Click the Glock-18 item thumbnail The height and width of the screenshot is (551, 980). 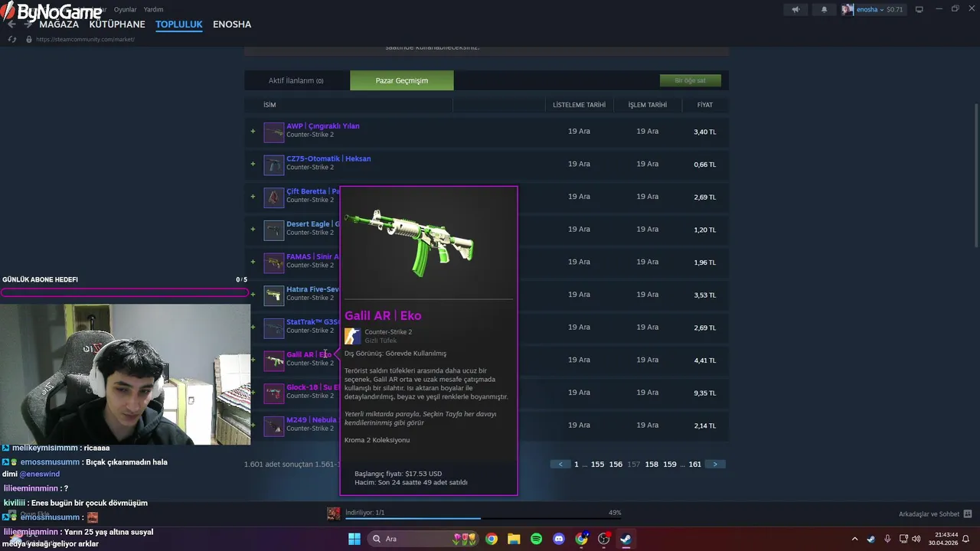274,393
